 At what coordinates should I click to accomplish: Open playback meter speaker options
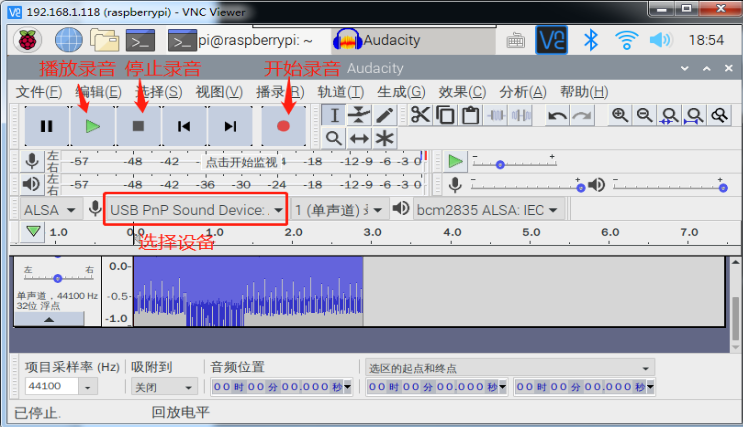click(32, 184)
